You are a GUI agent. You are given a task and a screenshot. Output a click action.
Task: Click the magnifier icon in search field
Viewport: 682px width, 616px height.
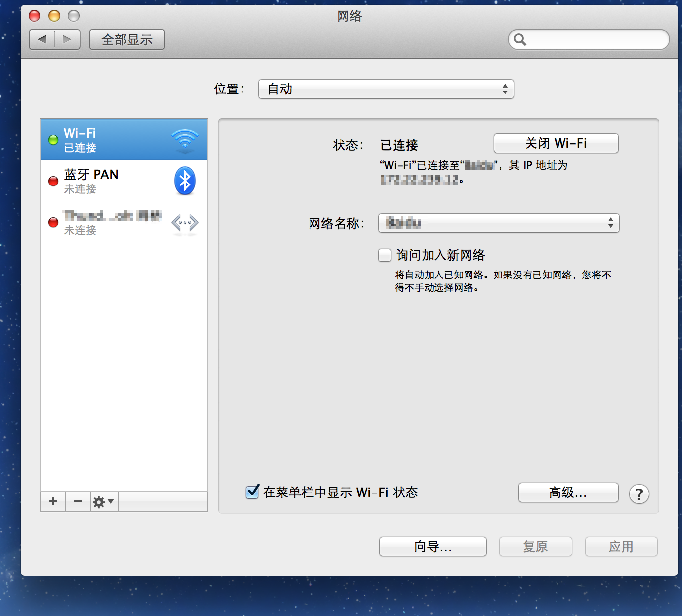[520, 40]
